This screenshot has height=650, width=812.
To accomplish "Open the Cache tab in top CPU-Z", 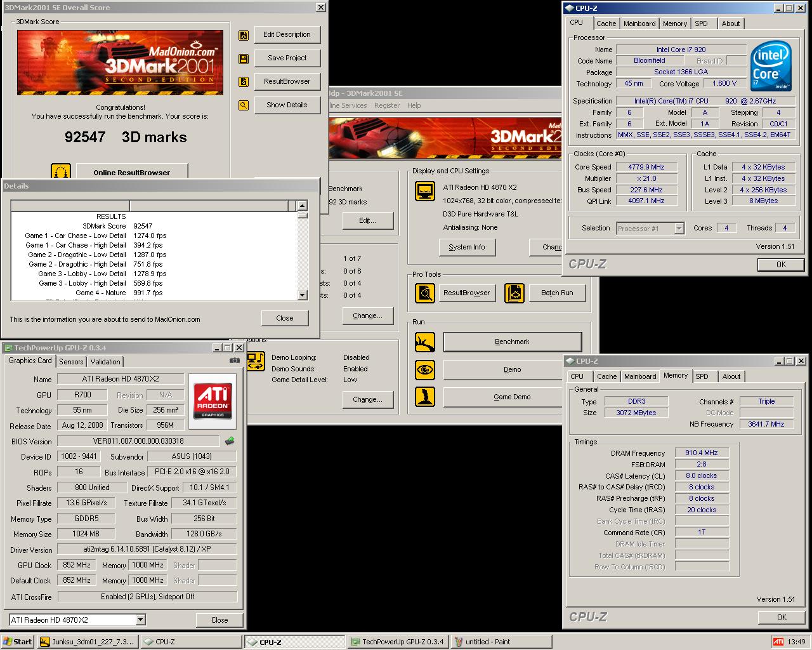I will [606, 23].
